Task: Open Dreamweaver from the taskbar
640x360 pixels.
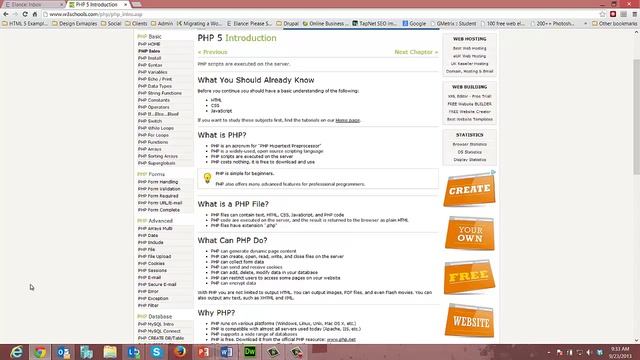Action: tap(250, 352)
